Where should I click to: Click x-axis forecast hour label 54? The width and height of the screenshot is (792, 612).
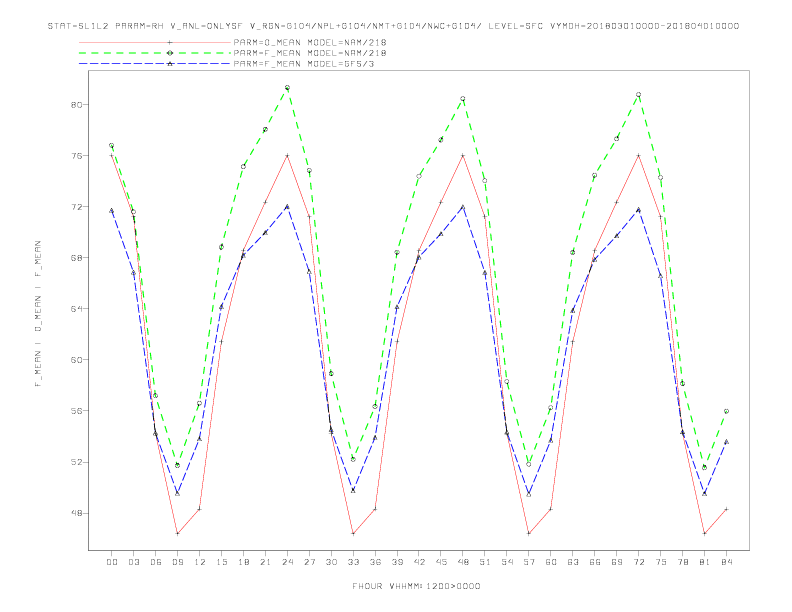(x=507, y=562)
